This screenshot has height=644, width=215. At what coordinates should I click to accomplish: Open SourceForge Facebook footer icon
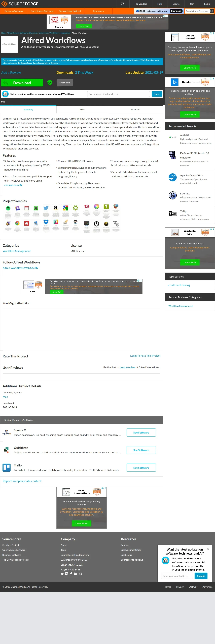point(71,574)
